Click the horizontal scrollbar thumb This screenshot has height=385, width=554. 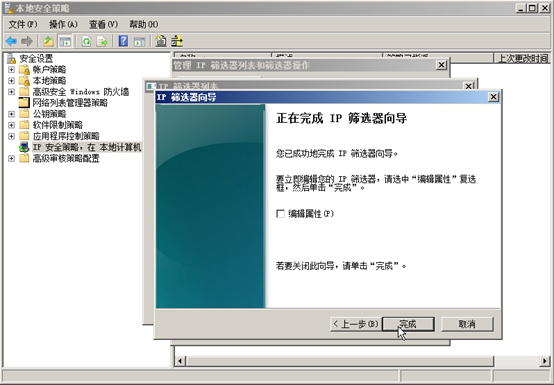(340, 361)
